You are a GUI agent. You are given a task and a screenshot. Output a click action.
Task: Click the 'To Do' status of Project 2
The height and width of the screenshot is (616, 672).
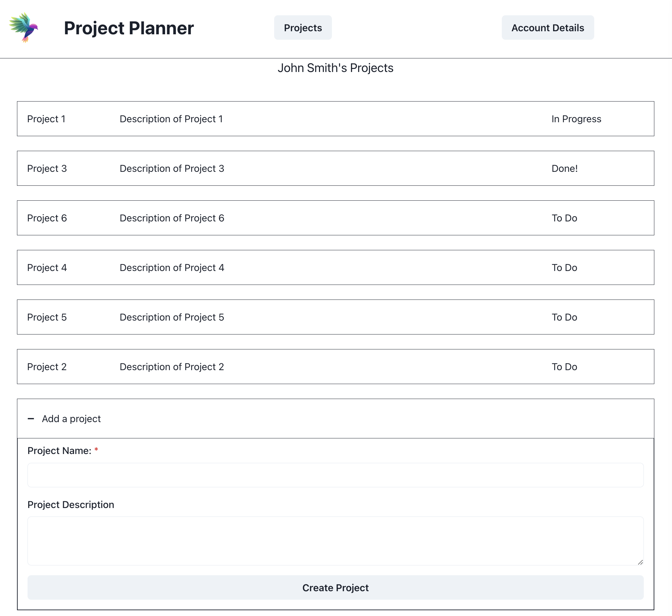click(564, 367)
